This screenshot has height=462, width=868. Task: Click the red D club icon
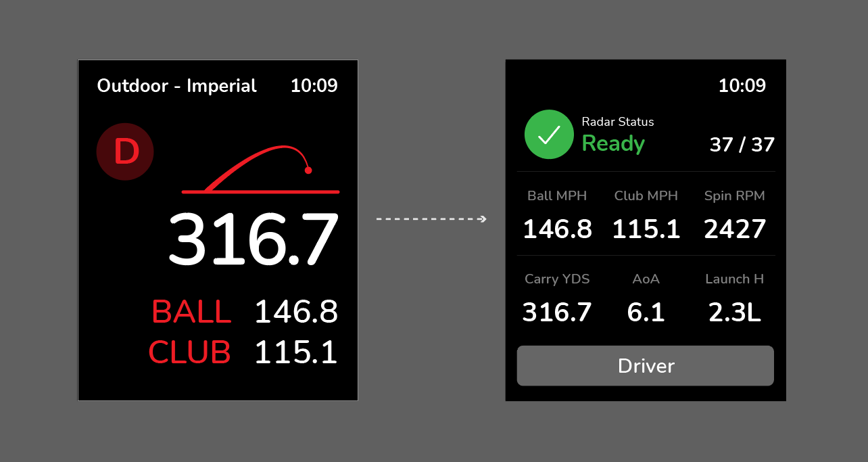(125, 152)
